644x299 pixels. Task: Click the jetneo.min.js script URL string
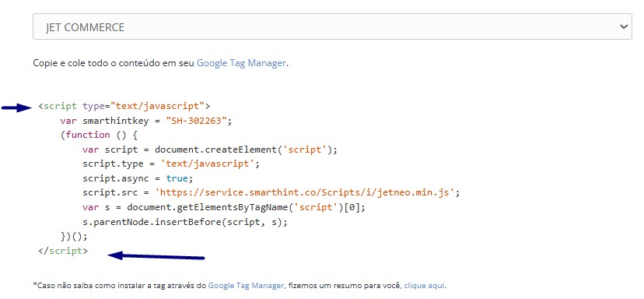[x=305, y=192]
